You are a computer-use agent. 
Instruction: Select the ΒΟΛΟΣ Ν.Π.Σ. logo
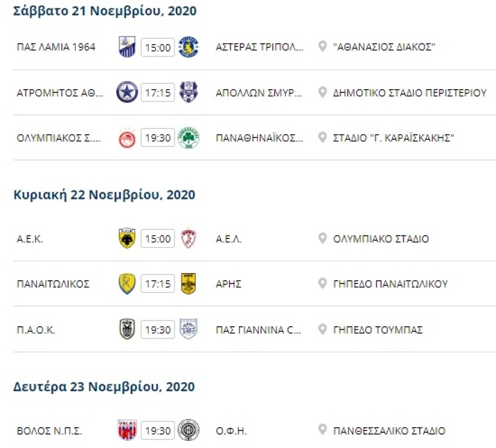coord(127,430)
